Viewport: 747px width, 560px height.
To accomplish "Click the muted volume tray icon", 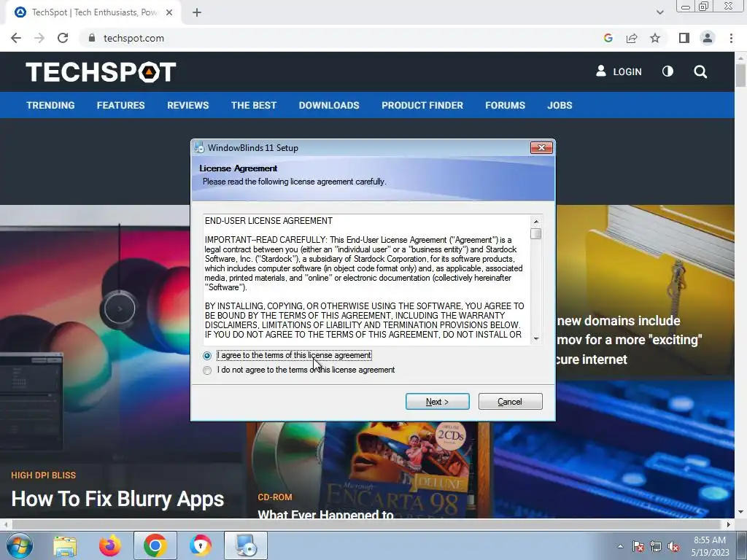I will pos(673,547).
